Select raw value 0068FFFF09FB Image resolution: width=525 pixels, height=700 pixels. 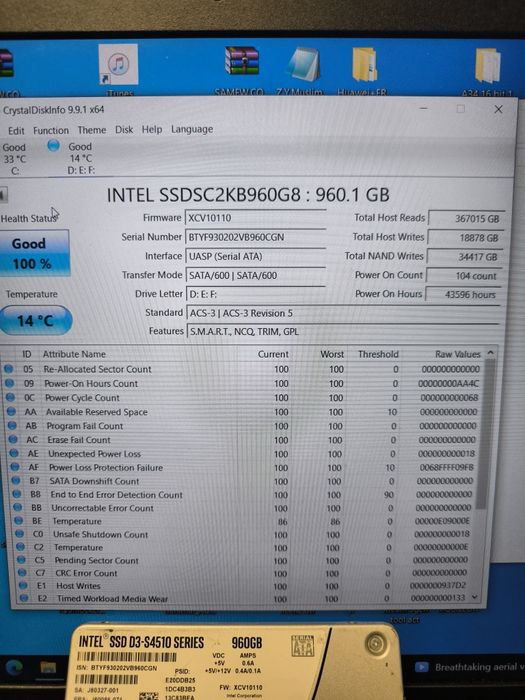[446, 467]
